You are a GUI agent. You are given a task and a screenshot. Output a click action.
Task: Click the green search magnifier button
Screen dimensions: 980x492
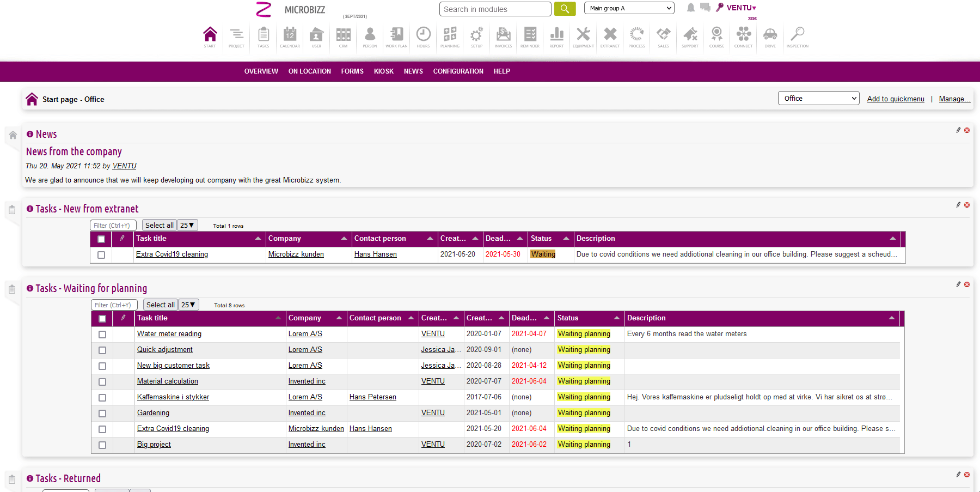click(x=565, y=9)
